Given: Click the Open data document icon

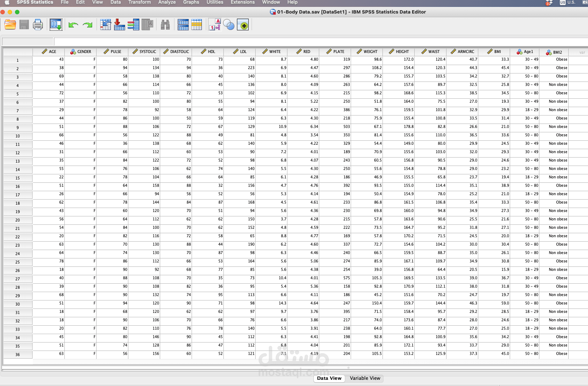Looking at the screenshot, I should [x=10, y=25].
